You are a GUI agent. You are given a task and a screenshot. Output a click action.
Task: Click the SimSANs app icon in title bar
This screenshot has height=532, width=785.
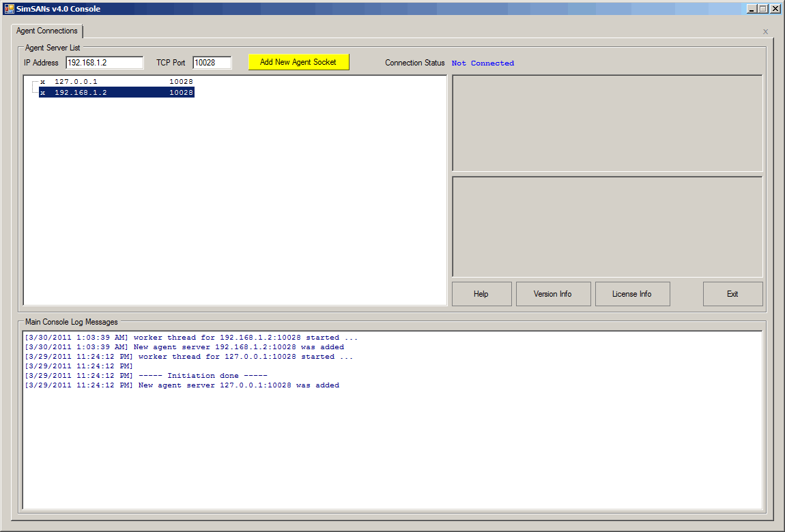10,9
